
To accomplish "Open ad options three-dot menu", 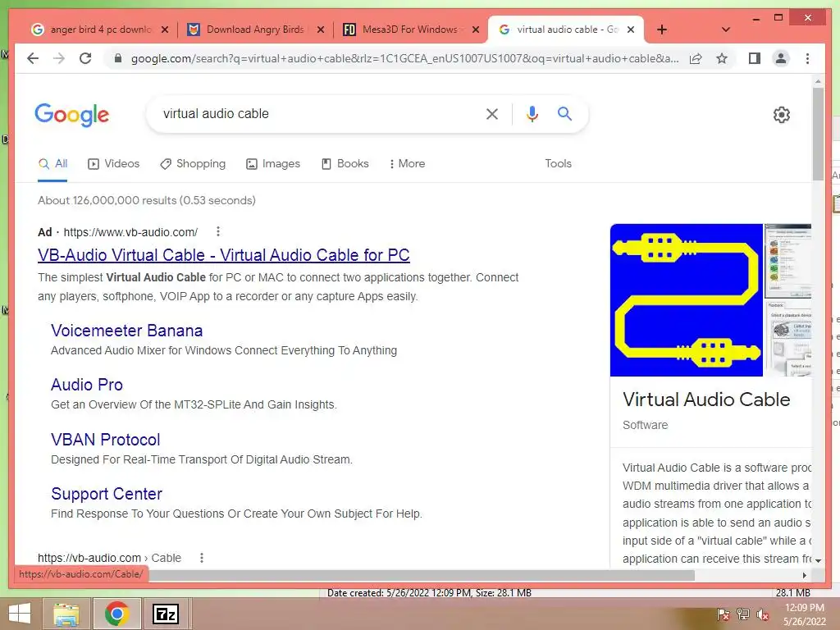I will pyautogui.click(x=217, y=231).
